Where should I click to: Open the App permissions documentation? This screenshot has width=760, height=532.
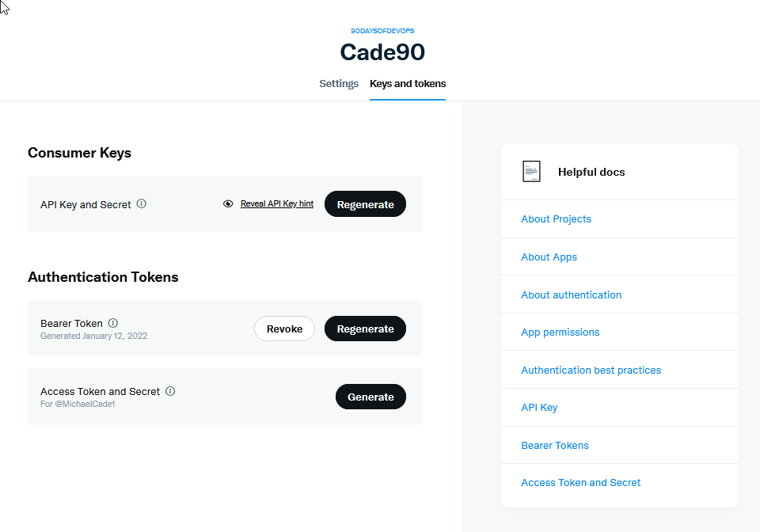click(560, 332)
